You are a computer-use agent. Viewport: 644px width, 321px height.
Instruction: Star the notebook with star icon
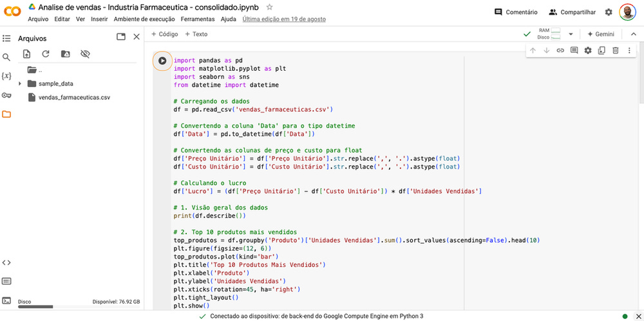coord(269,7)
